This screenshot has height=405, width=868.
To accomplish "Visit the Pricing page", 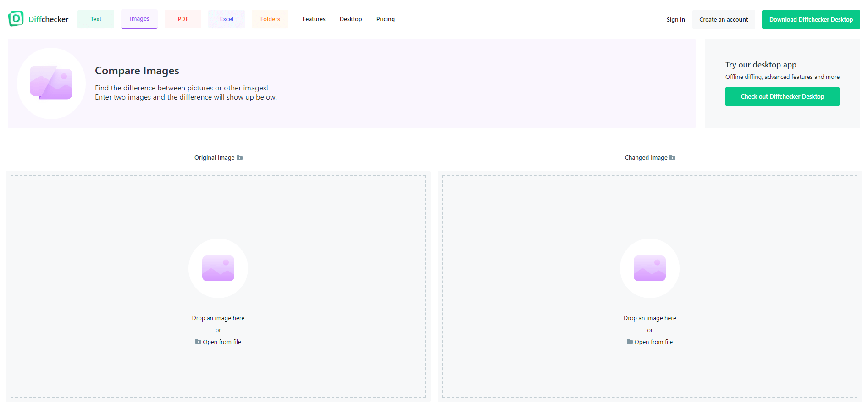I will pos(386,19).
